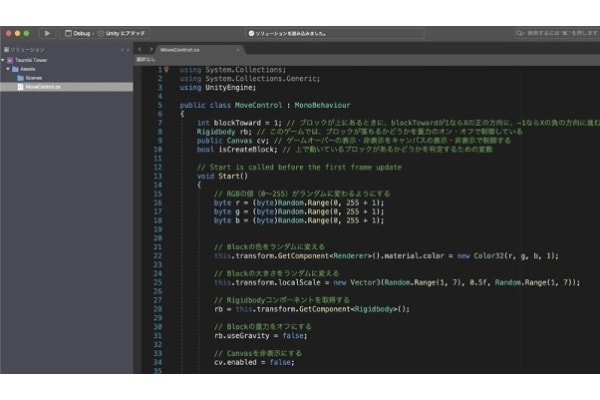Screen dimensions: 600x400
Task: Navigate back with the left arrow
Action: pos(140,50)
